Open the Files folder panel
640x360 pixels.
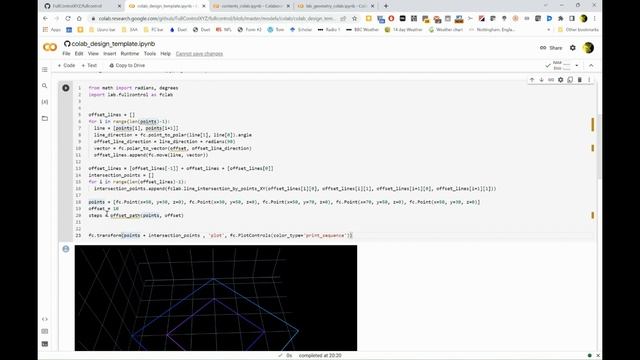coord(45,118)
